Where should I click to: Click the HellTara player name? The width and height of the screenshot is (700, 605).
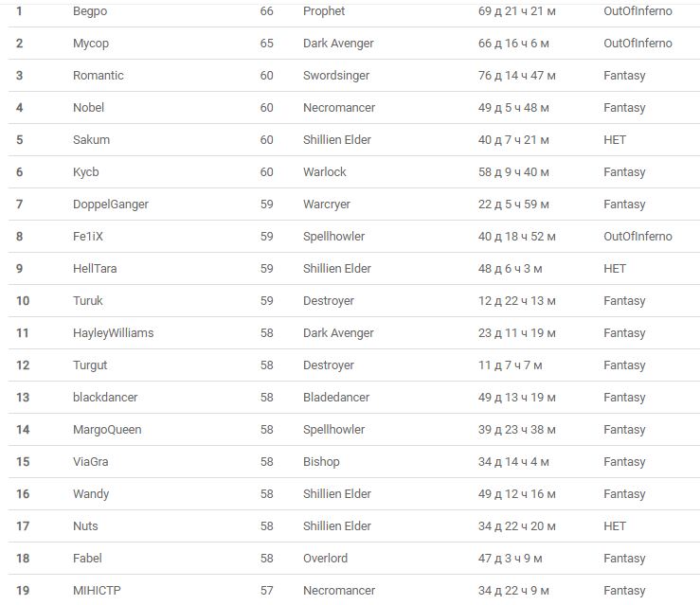[96, 269]
